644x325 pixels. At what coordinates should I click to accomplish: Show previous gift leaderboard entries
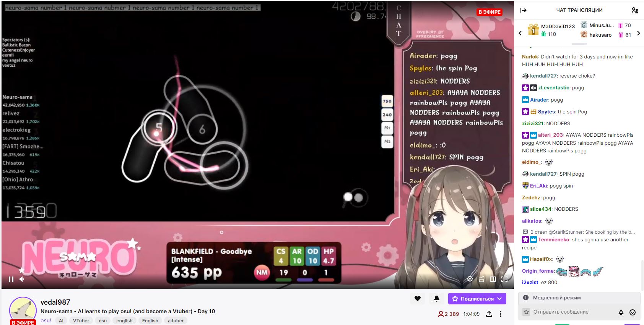click(x=520, y=33)
